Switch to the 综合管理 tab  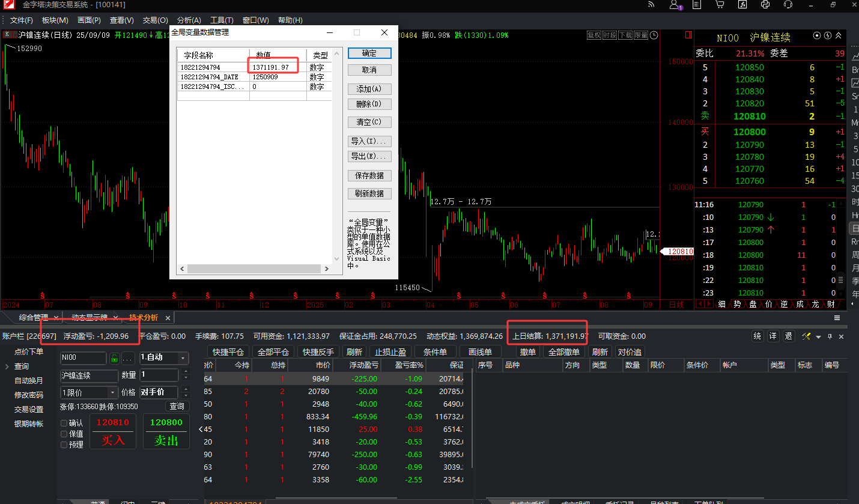coord(33,317)
